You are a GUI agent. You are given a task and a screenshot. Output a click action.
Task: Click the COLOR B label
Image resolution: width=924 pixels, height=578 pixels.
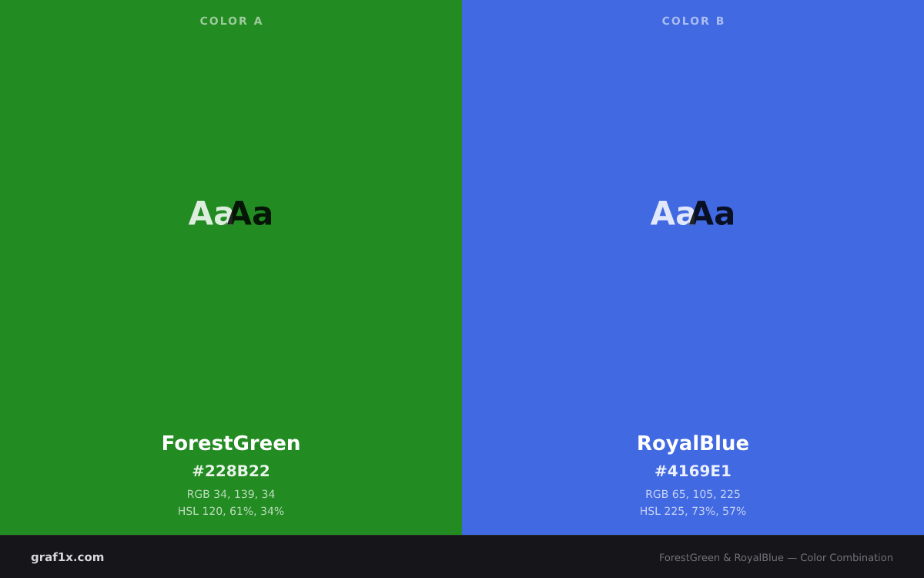(693, 21)
